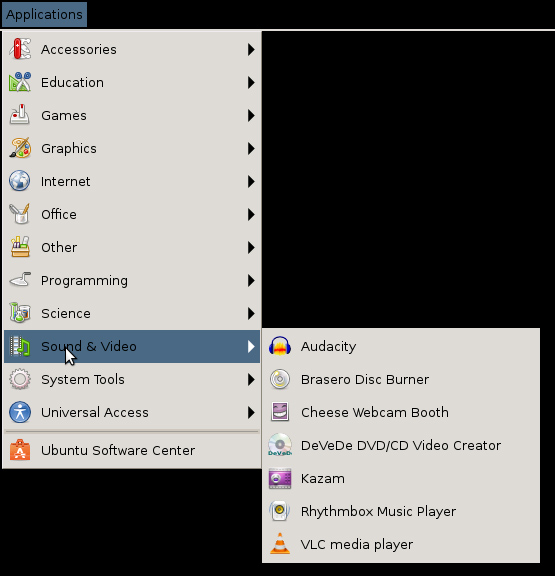Click the Brasero Disc Burner disc icon

coord(280,379)
